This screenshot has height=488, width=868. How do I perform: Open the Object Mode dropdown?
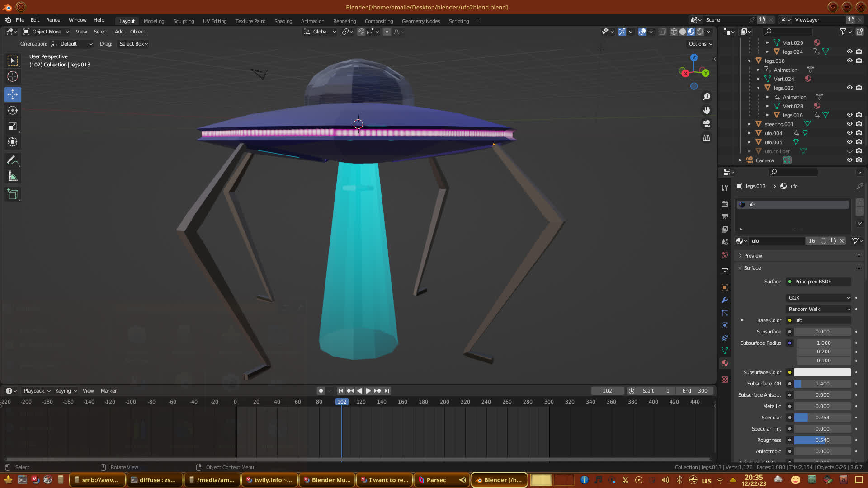point(46,32)
